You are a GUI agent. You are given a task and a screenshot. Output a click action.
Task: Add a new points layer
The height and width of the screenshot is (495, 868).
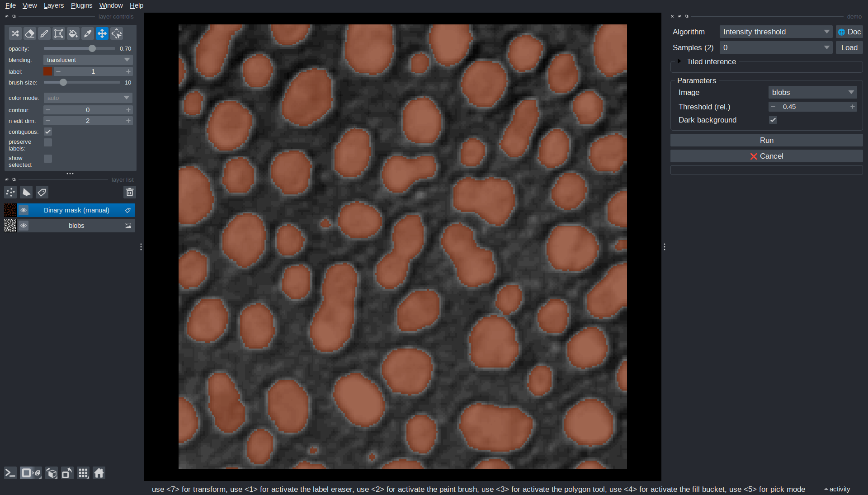point(10,193)
